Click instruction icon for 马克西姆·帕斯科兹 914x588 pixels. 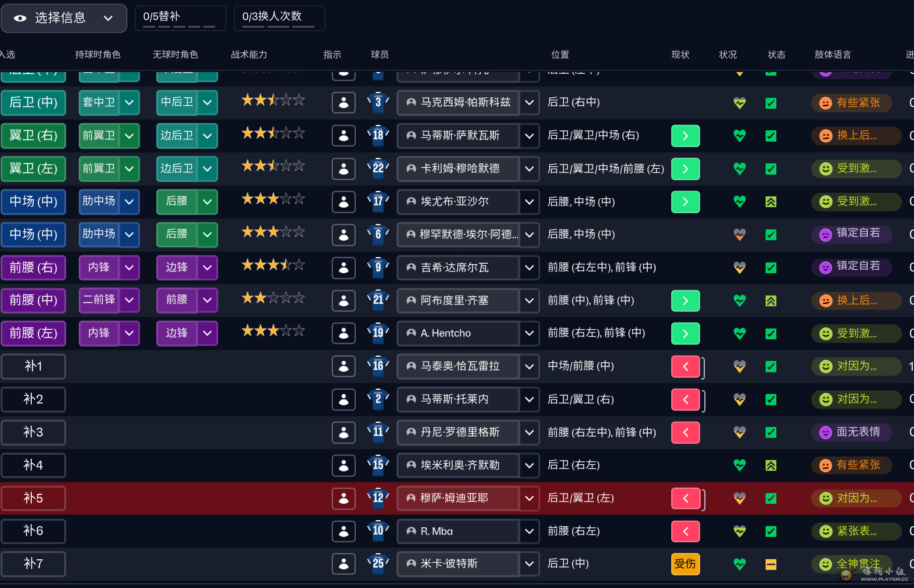344,103
